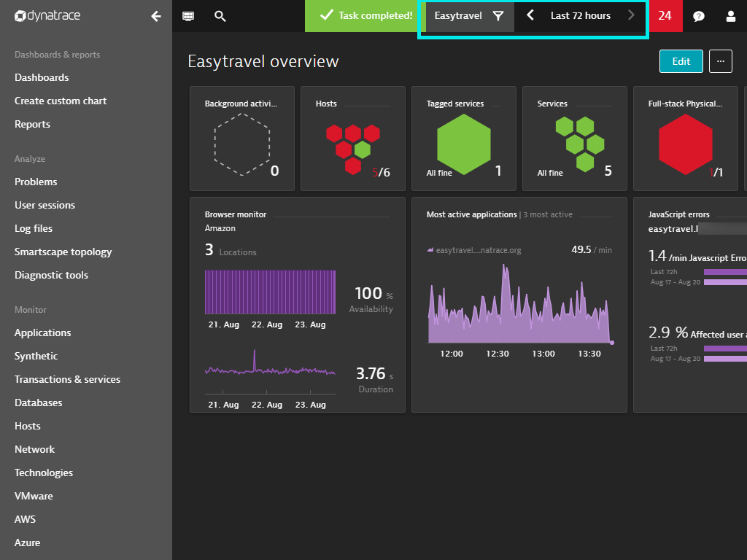747x560 pixels.
Task: Open the chat help icon
Action: [699, 16]
